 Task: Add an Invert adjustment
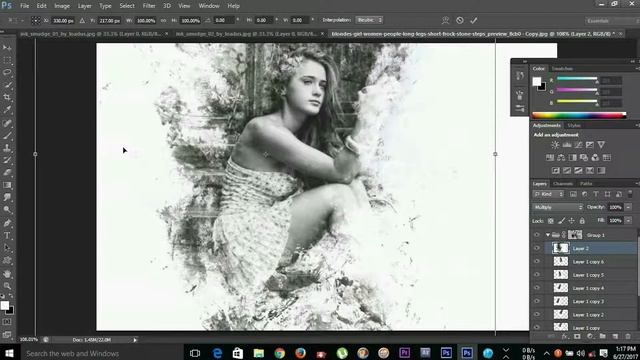coord(556,171)
